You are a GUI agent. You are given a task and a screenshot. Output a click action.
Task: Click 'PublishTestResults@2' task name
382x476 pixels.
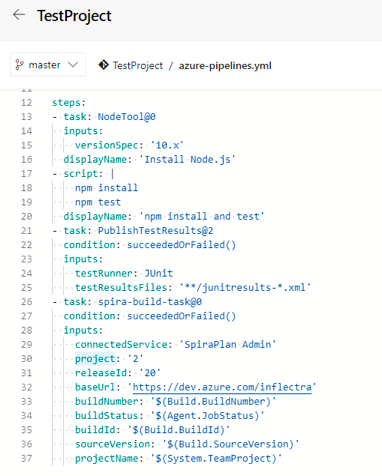(x=155, y=231)
